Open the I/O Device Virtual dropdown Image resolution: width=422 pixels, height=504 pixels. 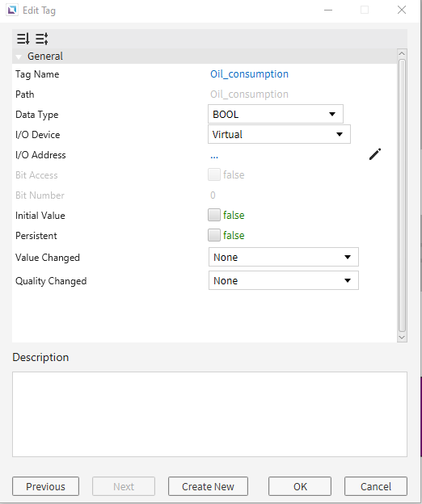tap(279, 134)
